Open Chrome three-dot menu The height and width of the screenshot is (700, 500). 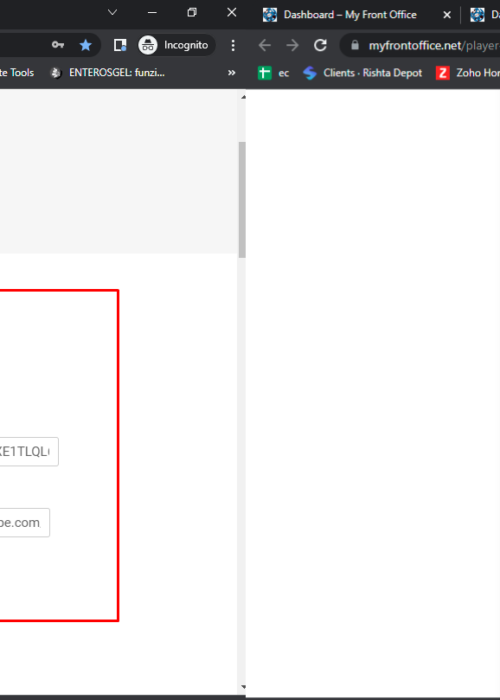coord(233,45)
